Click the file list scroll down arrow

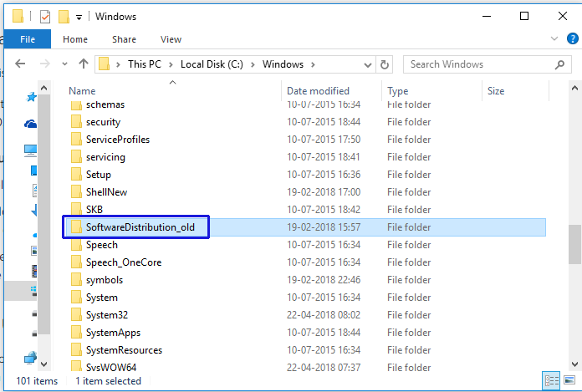(x=575, y=364)
